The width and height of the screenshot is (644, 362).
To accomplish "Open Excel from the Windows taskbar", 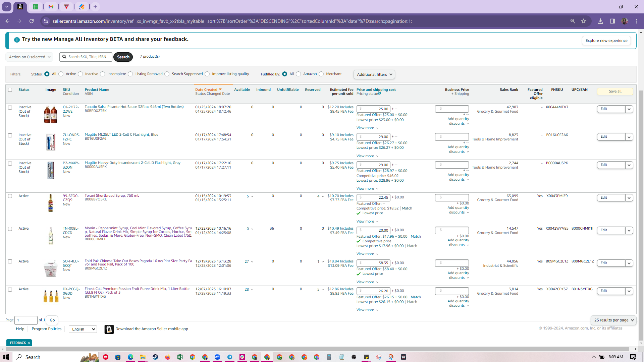I will (180, 357).
